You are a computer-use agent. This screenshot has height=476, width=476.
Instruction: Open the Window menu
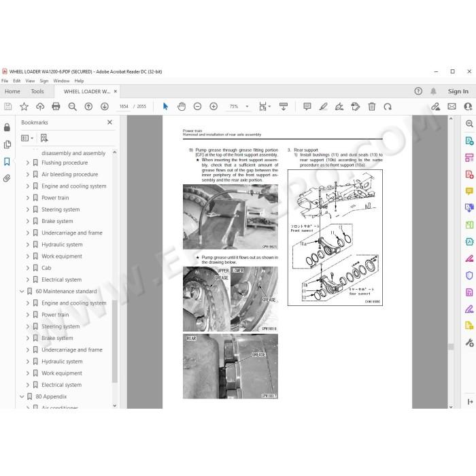(61, 81)
